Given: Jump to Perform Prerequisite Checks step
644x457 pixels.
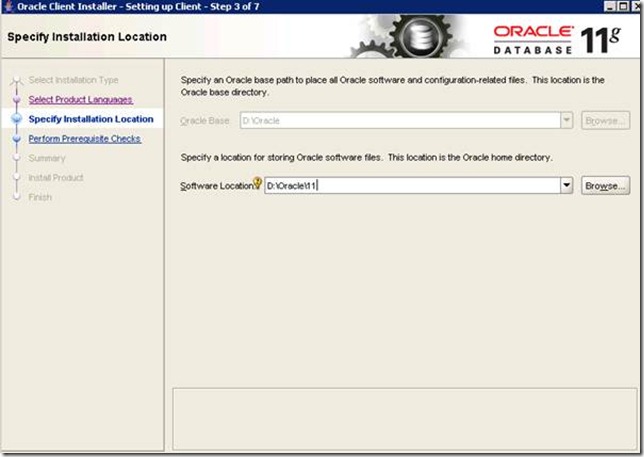Looking at the screenshot, I should pyautogui.click(x=84, y=139).
